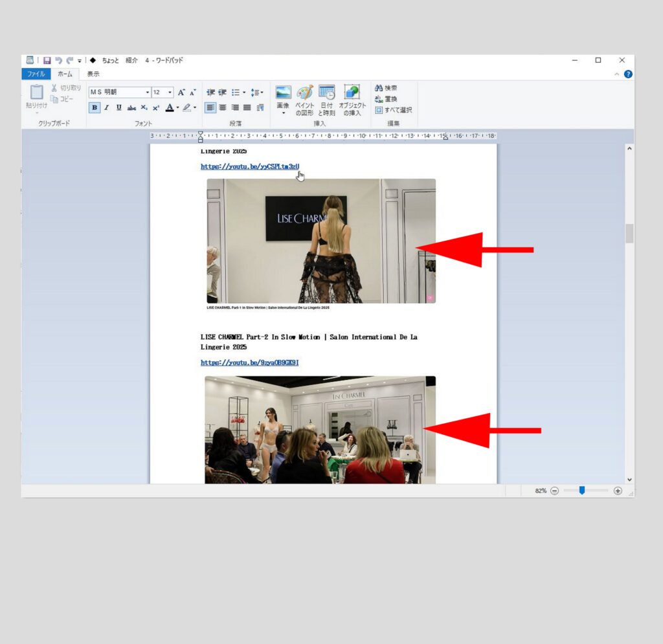Open the paragraph settings dialog icon
The image size is (663, 644).
260,107
